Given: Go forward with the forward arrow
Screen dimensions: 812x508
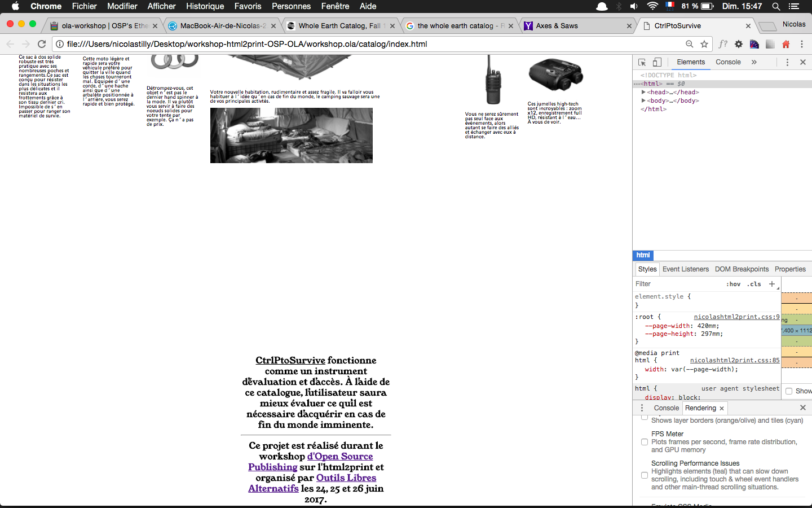Looking at the screenshot, I should point(26,44).
